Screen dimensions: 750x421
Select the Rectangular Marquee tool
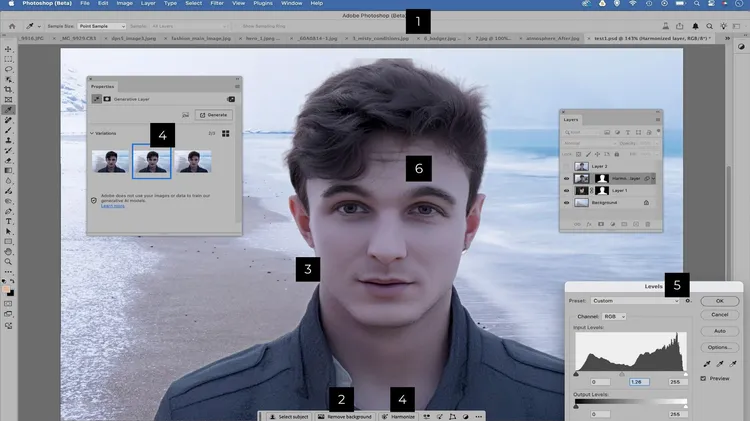(x=8, y=59)
